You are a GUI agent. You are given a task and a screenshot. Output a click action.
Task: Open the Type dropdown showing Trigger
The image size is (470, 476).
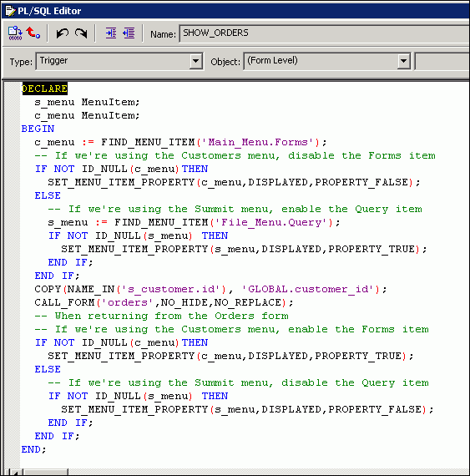point(196,61)
